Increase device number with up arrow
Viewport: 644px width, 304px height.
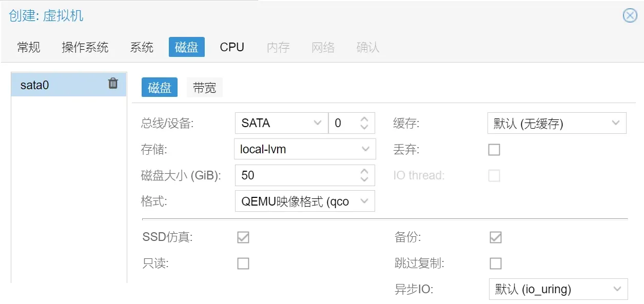click(x=364, y=119)
